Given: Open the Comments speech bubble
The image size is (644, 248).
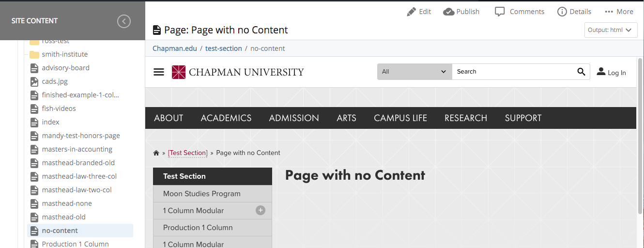Looking at the screenshot, I should tap(500, 12).
